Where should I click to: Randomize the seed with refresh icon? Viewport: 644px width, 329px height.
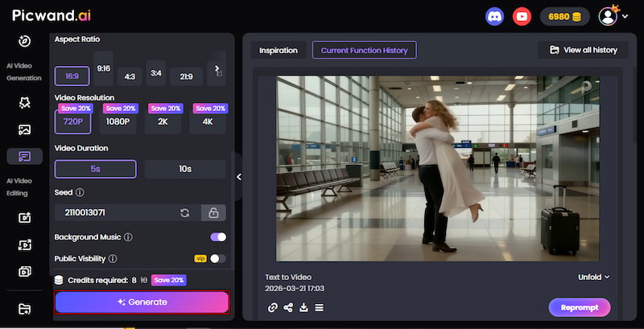pyautogui.click(x=184, y=213)
